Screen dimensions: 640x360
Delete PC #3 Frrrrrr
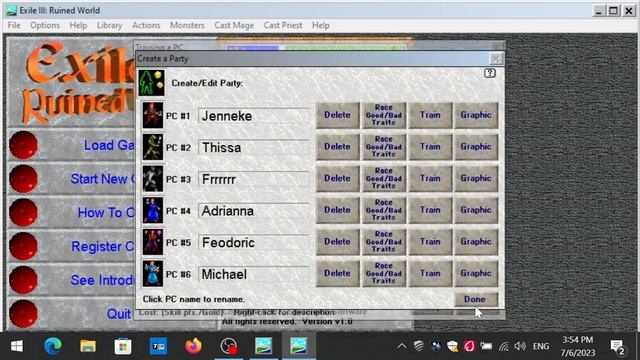click(338, 178)
